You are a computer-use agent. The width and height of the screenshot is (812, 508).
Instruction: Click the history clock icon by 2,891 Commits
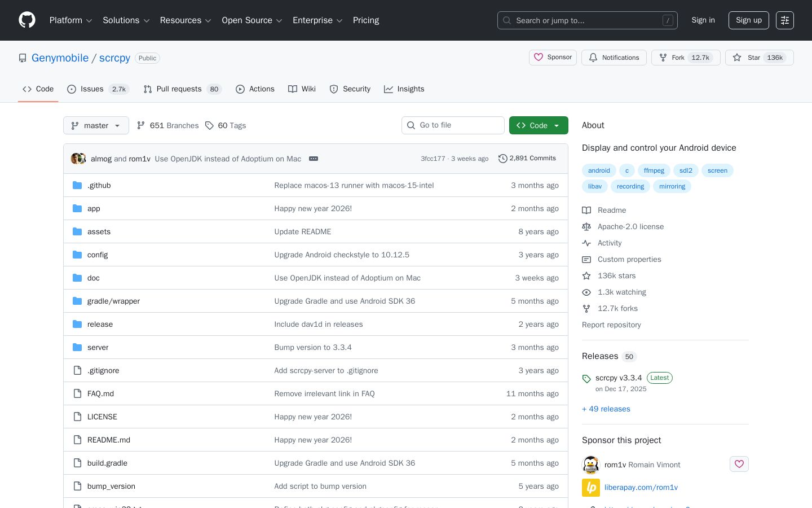click(503, 159)
